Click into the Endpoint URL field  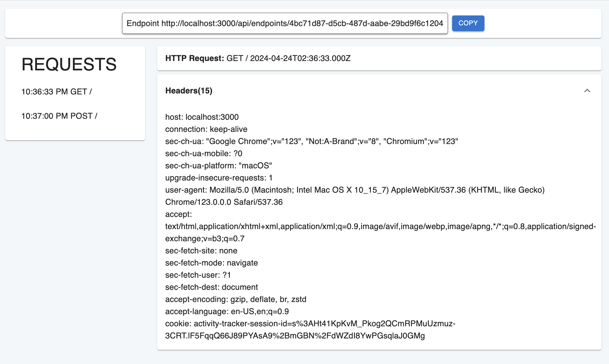pyautogui.click(x=285, y=23)
